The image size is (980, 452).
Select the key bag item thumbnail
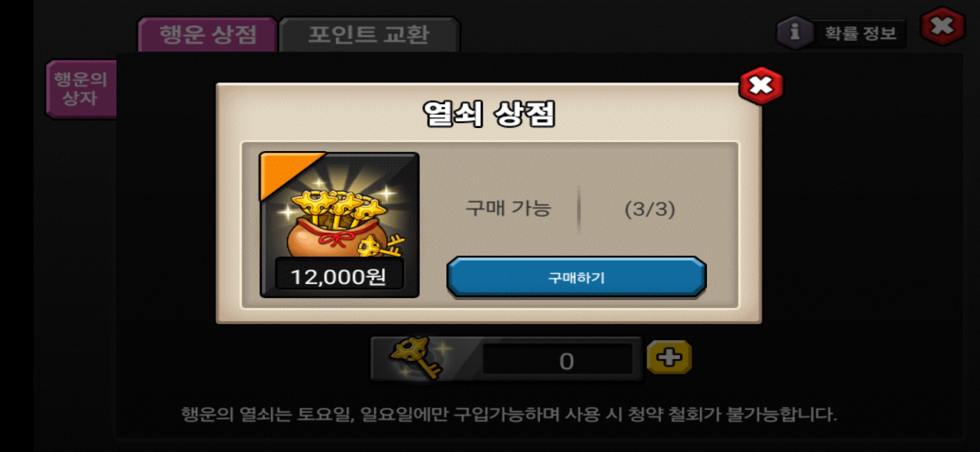click(x=339, y=225)
